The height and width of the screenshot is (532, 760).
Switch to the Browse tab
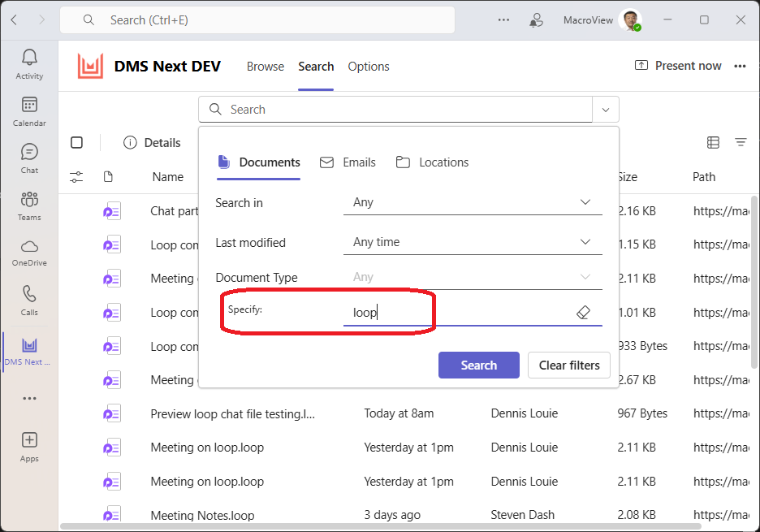pyautogui.click(x=266, y=67)
